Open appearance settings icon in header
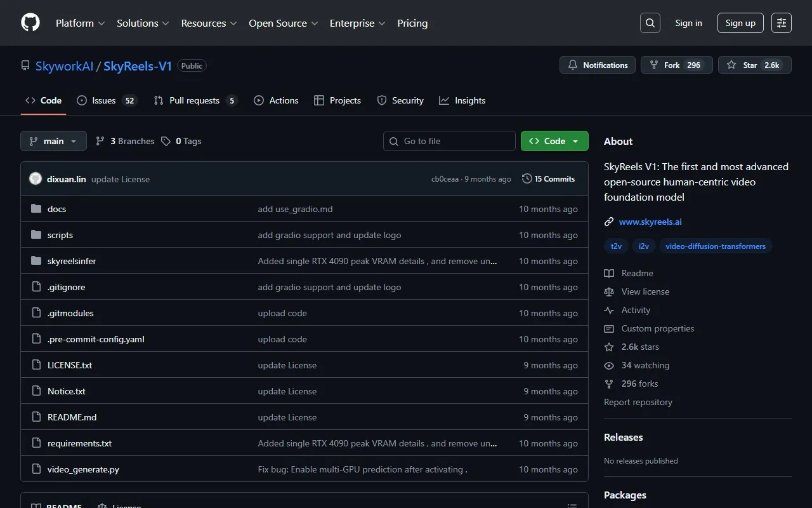Image resolution: width=812 pixels, height=508 pixels. pyautogui.click(x=781, y=23)
